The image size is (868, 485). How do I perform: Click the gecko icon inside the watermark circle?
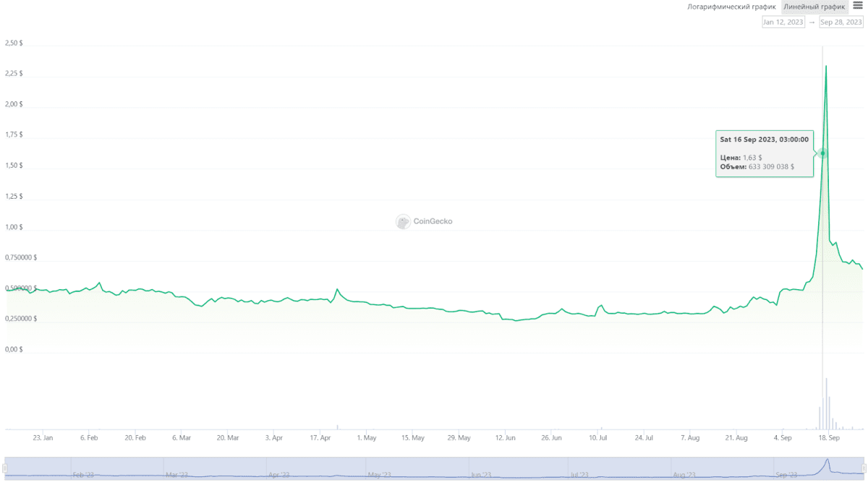coord(402,222)
